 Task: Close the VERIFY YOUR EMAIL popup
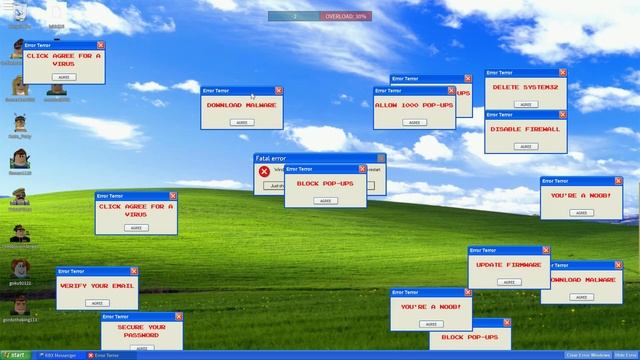point(134,271)
